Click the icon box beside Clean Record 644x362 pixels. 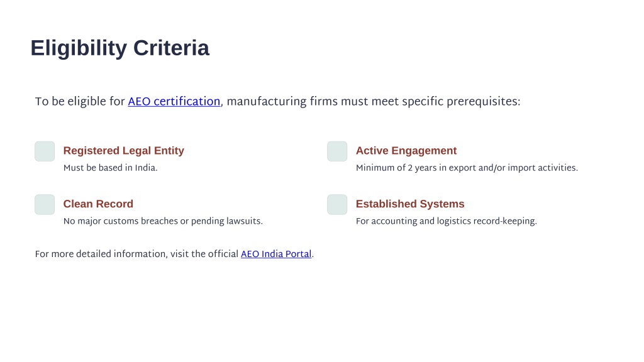point(45,204)
